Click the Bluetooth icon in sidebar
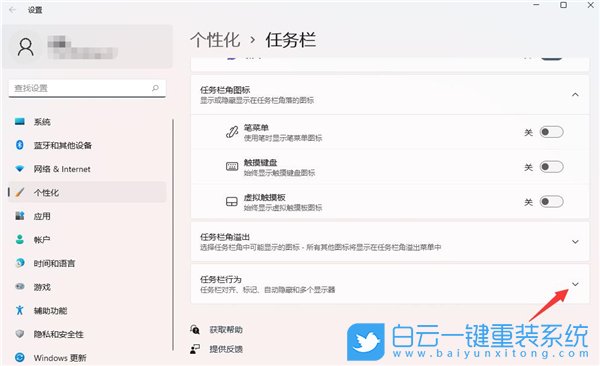 pos(20,145)
